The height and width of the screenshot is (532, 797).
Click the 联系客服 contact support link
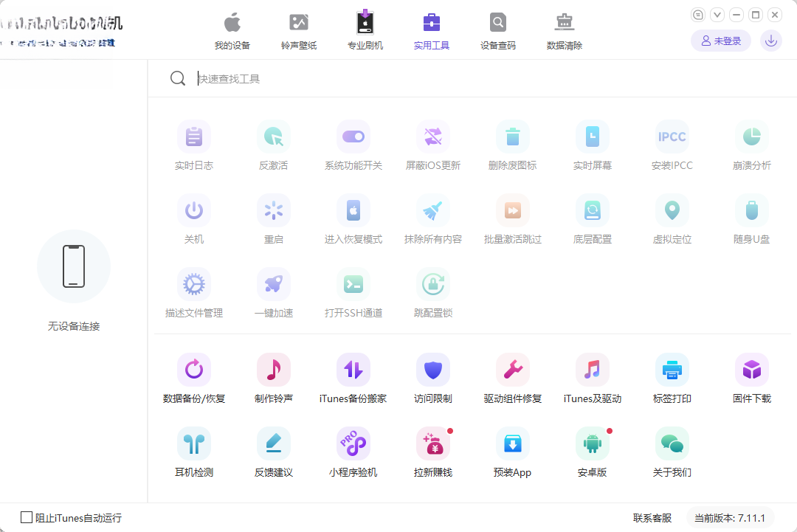tap(652, 518)
